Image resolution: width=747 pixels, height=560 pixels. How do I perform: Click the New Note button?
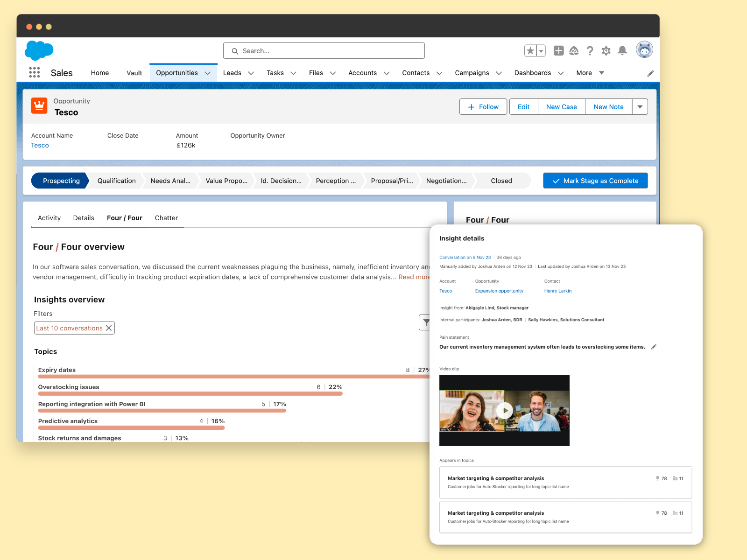pyautogui.click(x=608, y=107)
